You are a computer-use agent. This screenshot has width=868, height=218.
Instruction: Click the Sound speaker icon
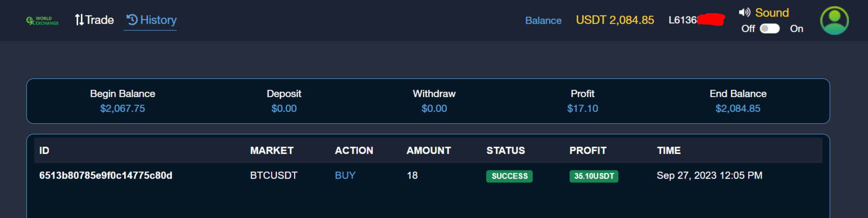click(x=744, y=12)
